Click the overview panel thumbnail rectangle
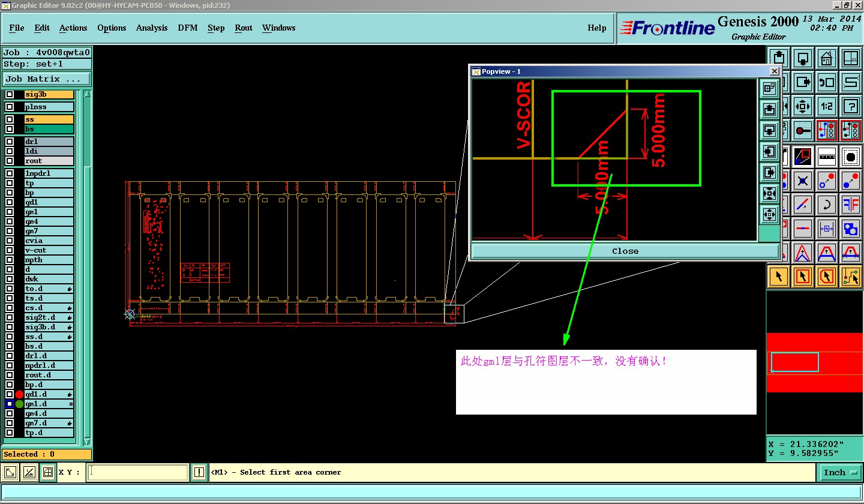Screen dimensions: 864x504 [795, 362]
